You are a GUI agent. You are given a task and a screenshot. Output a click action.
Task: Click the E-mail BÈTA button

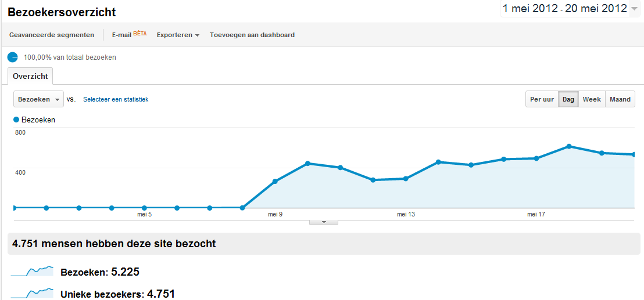coord(129,34)
